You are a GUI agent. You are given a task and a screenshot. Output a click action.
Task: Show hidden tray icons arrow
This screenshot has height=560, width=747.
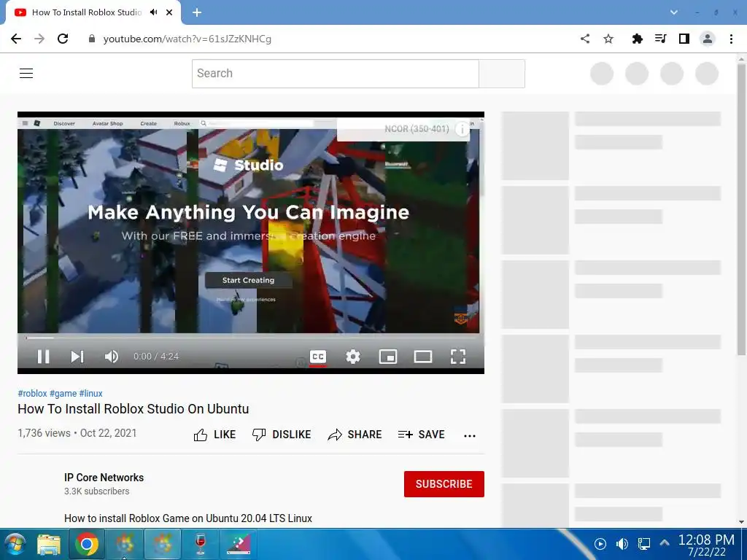click(x=665, y=542)
